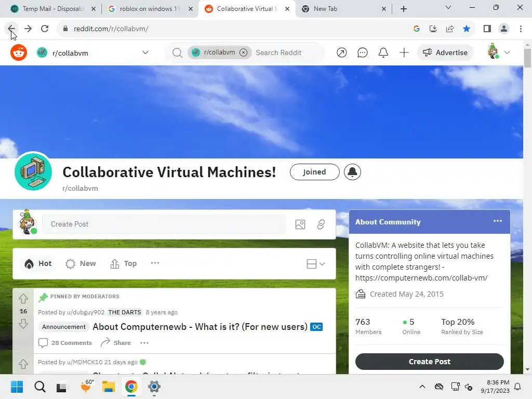Sort posts by Hot
Image resolution: width=532 pixels, height=399 pixels.
click(38, 263)
